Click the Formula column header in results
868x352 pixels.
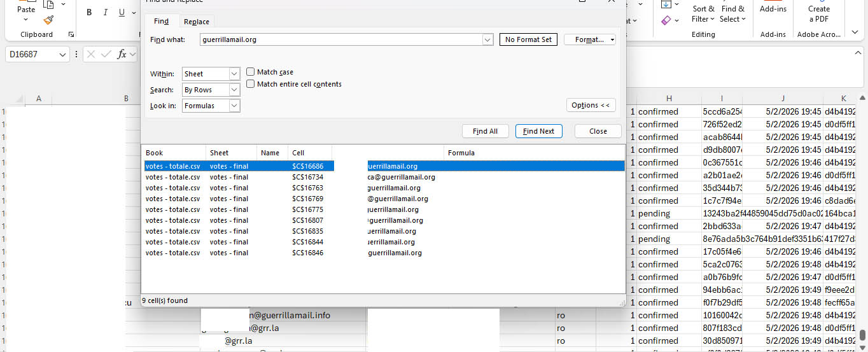pos(533,153)
